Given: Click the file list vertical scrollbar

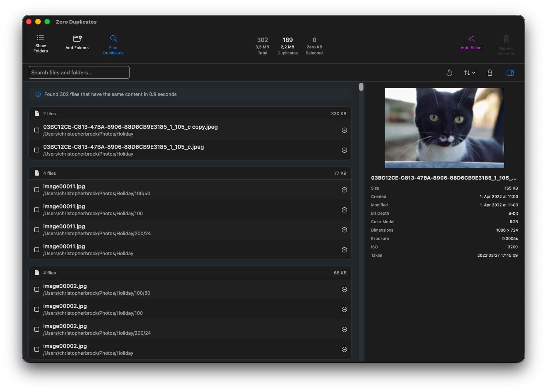Looking at the screenshot, I should point(361,87).
